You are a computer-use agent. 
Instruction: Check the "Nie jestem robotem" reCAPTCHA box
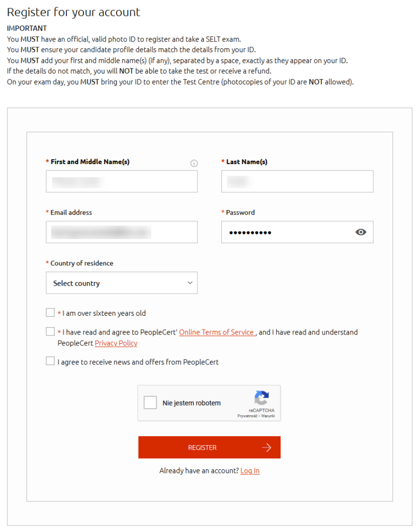(150, 403)
